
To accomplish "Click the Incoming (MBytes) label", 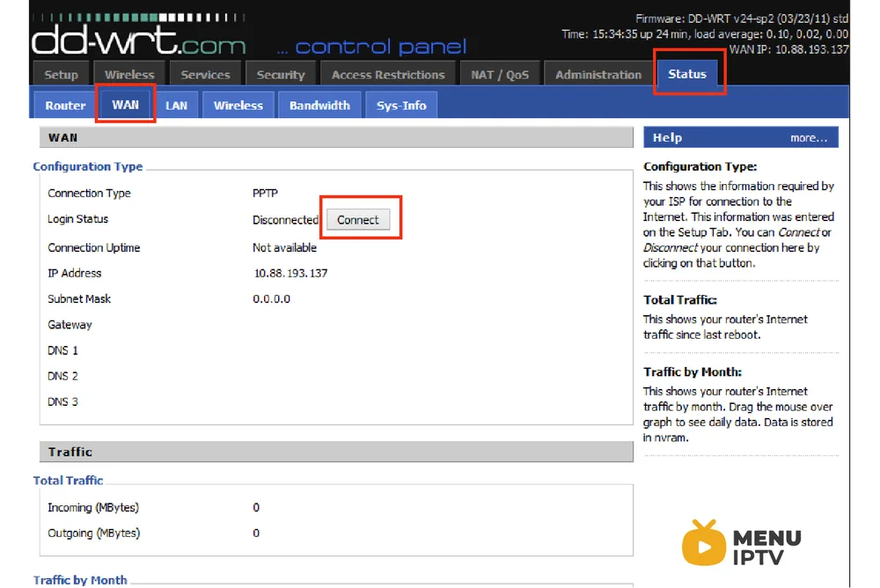I will (x=93, y=507).
